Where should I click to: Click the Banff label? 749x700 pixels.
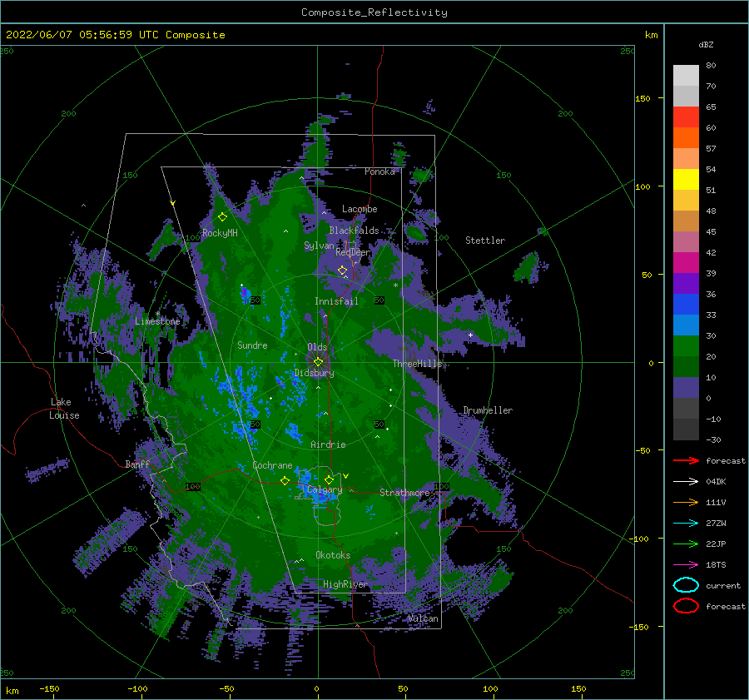(x=137, y=464)
